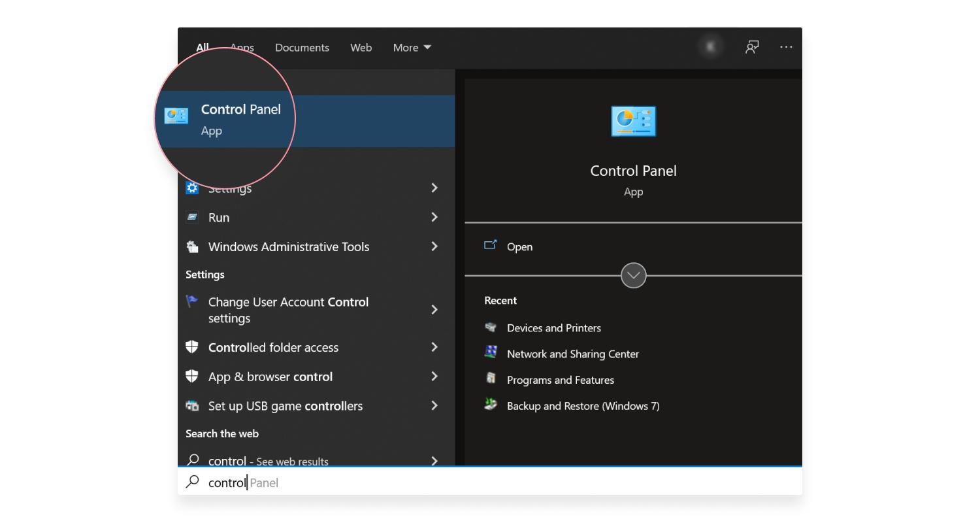Select App & browser control text
The image size is (980, 523).
270,377
